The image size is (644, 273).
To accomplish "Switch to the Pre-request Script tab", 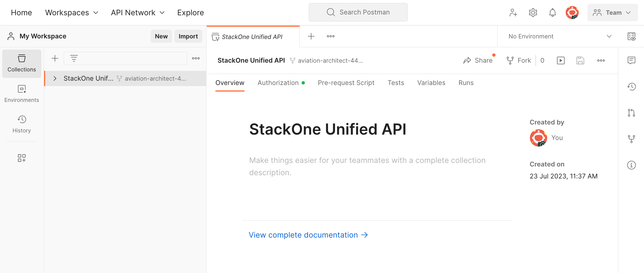I will coord(346,83).
